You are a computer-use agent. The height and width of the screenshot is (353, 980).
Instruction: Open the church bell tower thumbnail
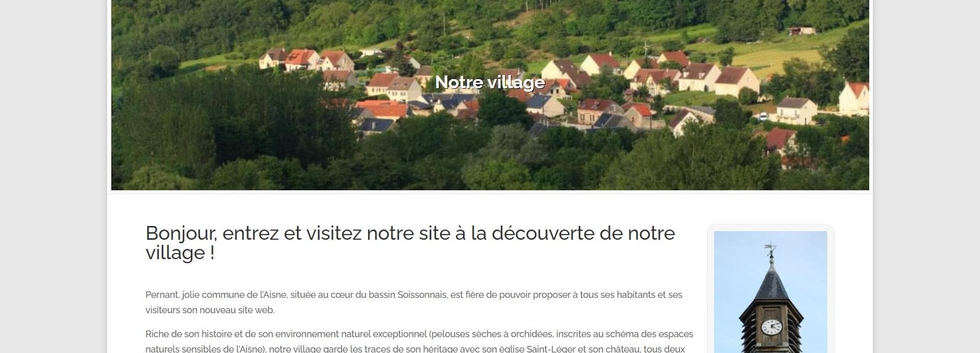click(770, 292)
